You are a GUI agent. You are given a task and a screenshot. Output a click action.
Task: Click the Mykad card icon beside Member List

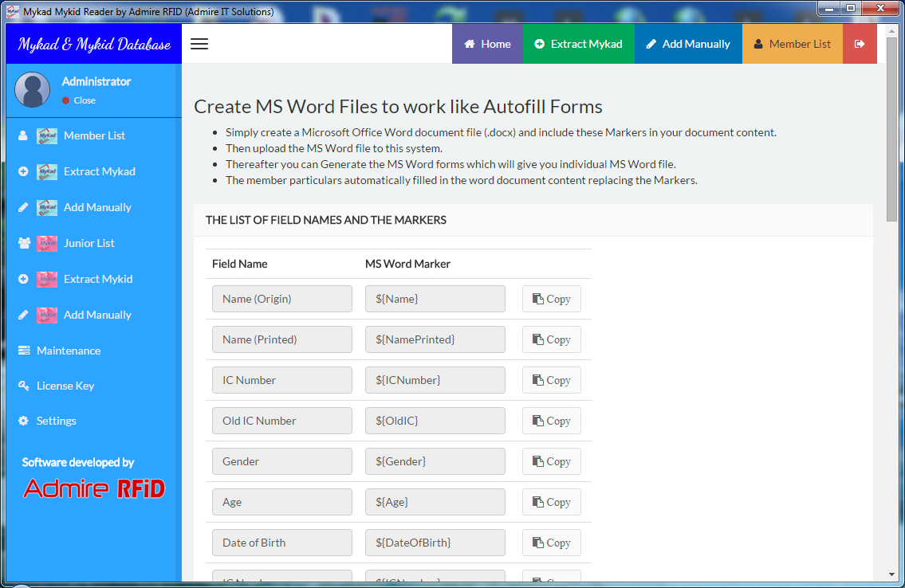(47, 135)
